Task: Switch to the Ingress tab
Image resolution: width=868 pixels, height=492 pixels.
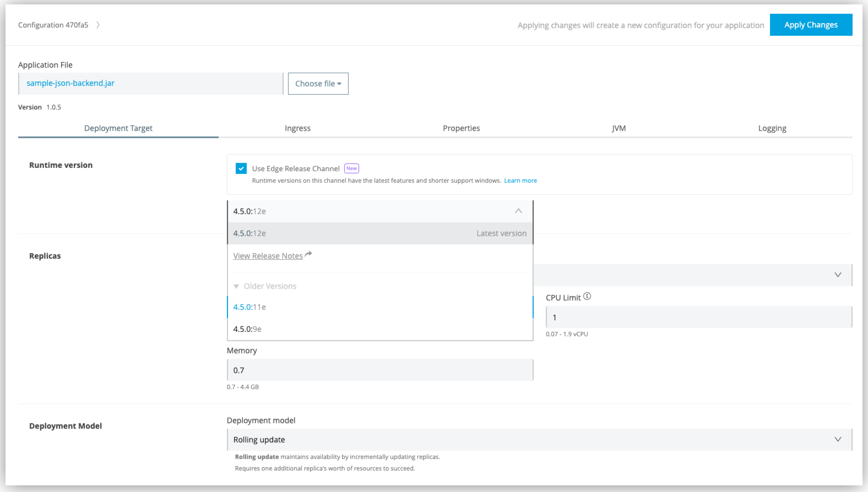Action: pos(298,128)
